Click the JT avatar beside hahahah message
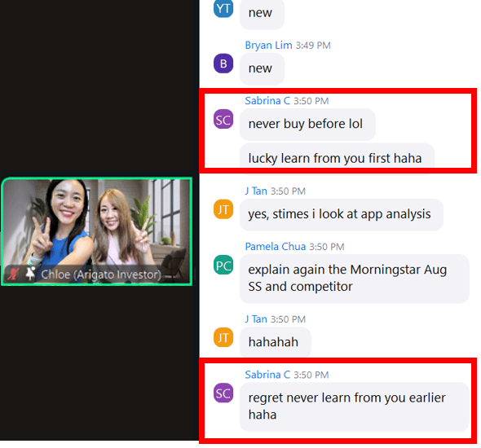Screen dimensions: 481x448 tap(223, 337)
